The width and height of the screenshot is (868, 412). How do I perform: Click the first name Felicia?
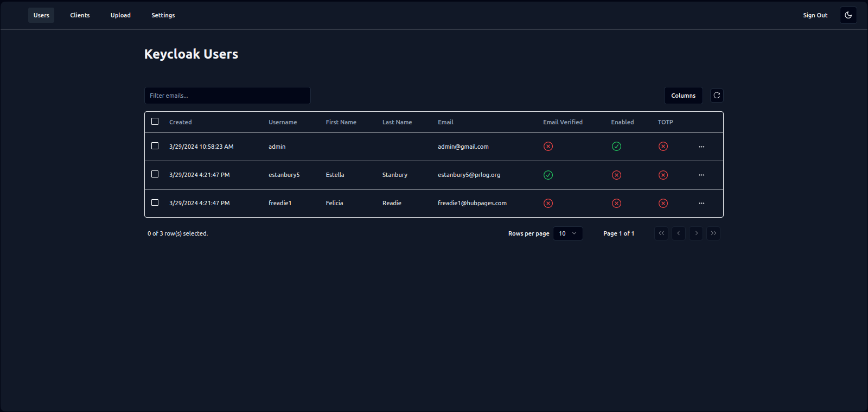point(335,203)
